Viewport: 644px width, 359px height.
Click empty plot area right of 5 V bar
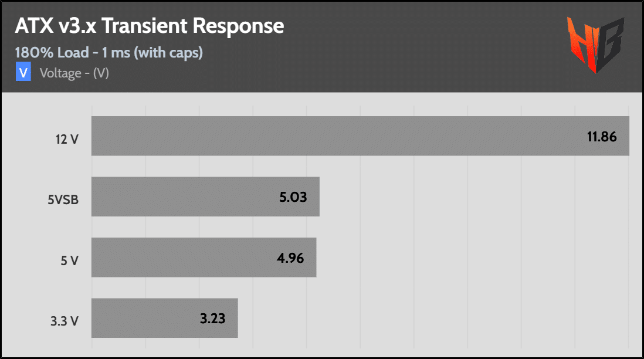(x=469, y=257)
